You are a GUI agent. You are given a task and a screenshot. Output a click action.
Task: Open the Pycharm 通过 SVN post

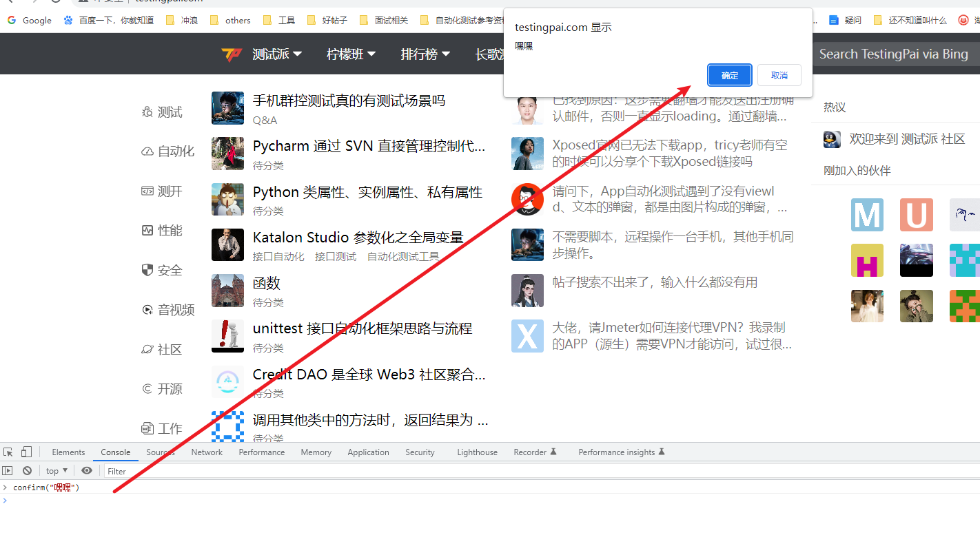click(x=369, y=146)
